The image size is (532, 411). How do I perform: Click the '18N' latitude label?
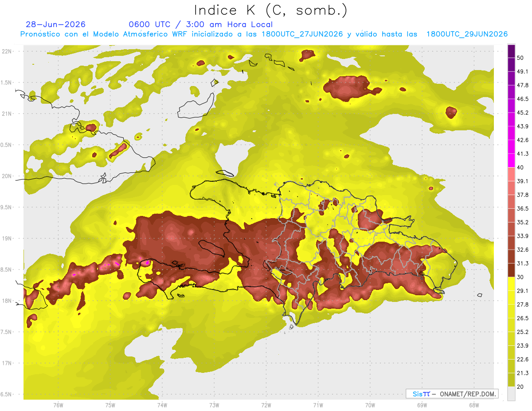click(x=7, y=301)
